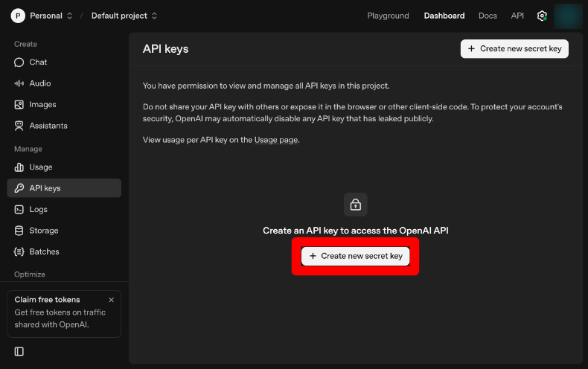Open Chat in the sidebar
This screenshot has height=369, width=588.
click(64, 62)
